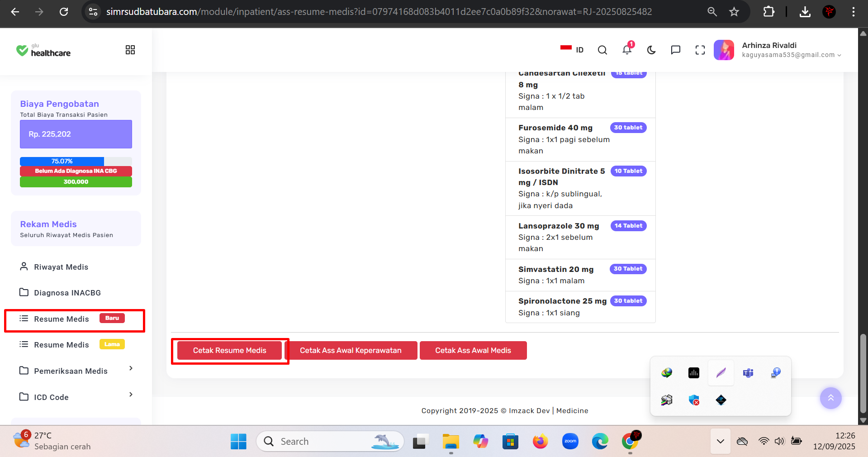
Task: Click Cetak Ass Awal Keperawatan button
Action: coord(351,351)
